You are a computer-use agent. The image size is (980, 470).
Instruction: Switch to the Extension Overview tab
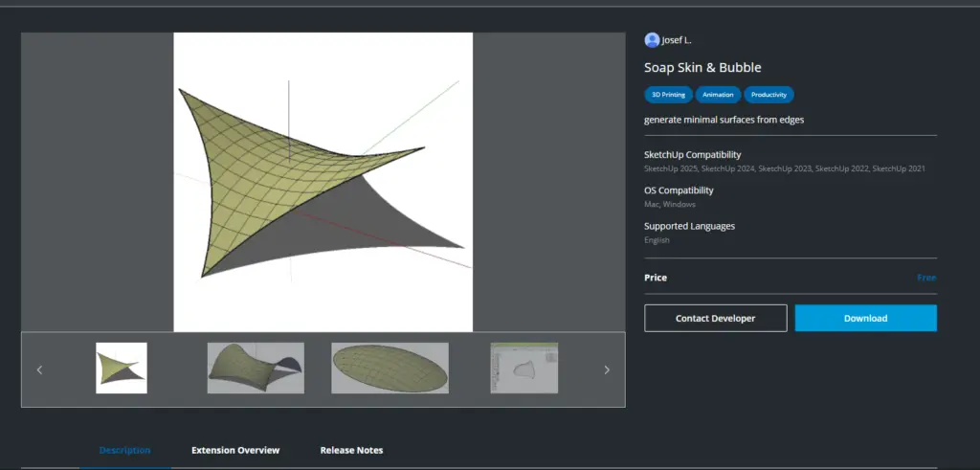235,450
